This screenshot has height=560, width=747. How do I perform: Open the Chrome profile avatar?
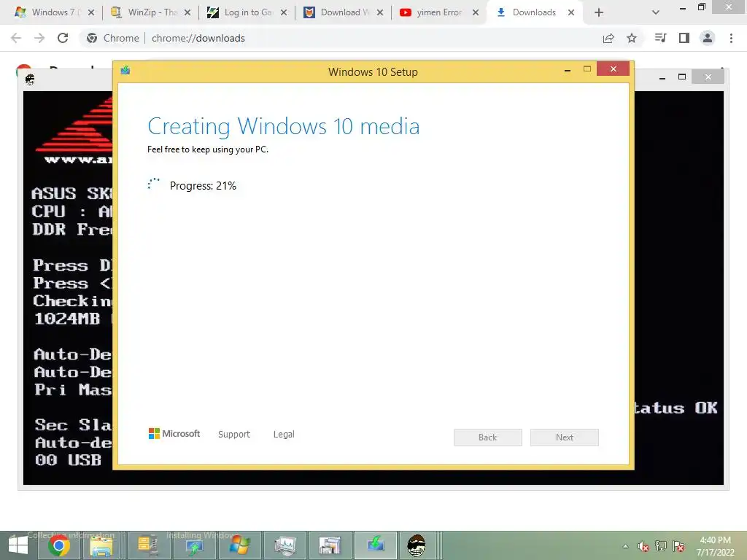click(x=708, y=38)
